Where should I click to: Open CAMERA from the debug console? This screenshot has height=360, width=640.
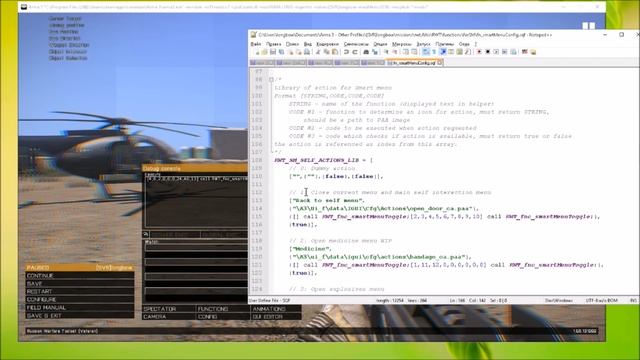point(169,317)
